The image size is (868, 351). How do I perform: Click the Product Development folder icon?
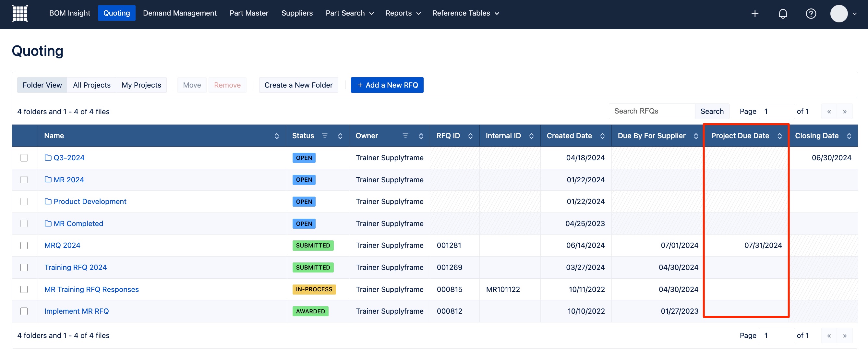coord(48,201)
